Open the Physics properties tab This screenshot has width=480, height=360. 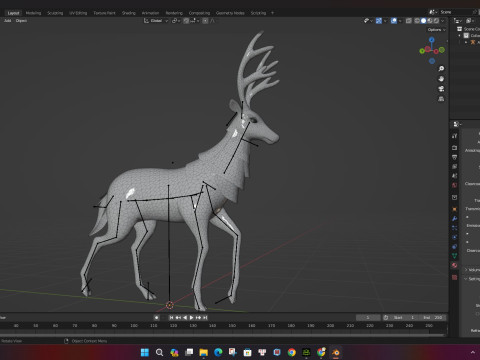pyautogui.click(x=454, y=237)
